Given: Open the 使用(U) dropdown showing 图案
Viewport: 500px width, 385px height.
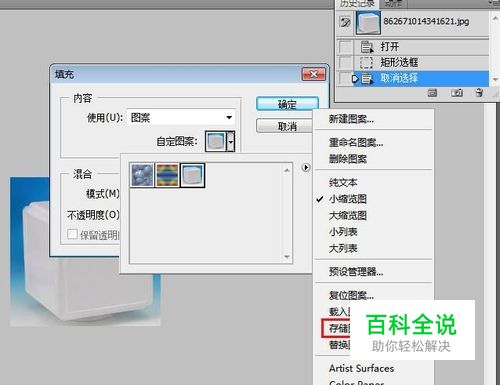Looking at the screenshot, I should coord(181,117).
